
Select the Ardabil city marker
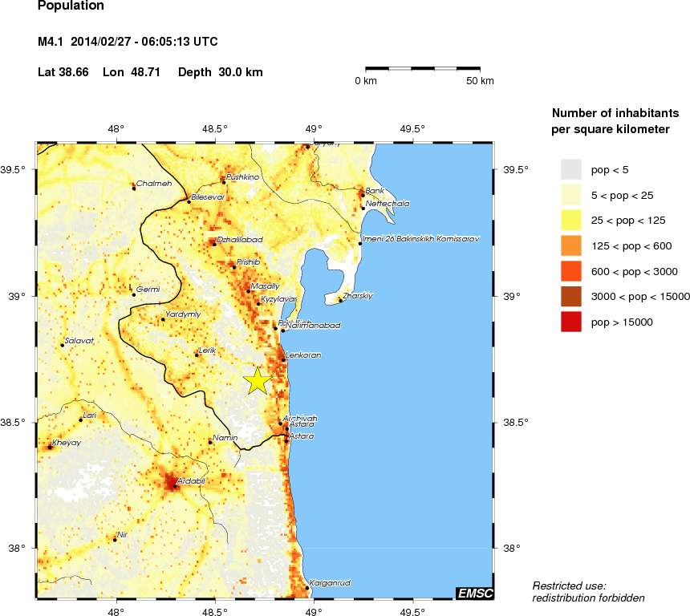(175, 486)
